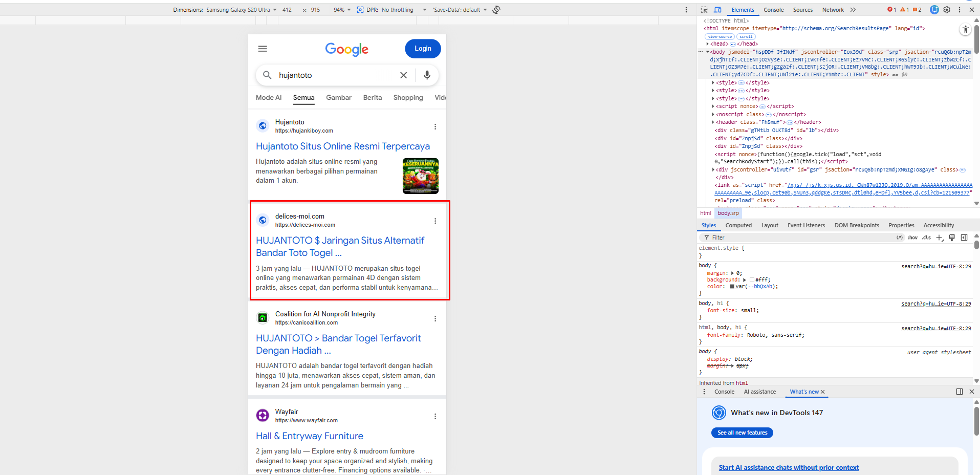Viewport: 980px width, 475px height.
Task: Toggle the .cls element classes panel
Action: coord(926,237)
